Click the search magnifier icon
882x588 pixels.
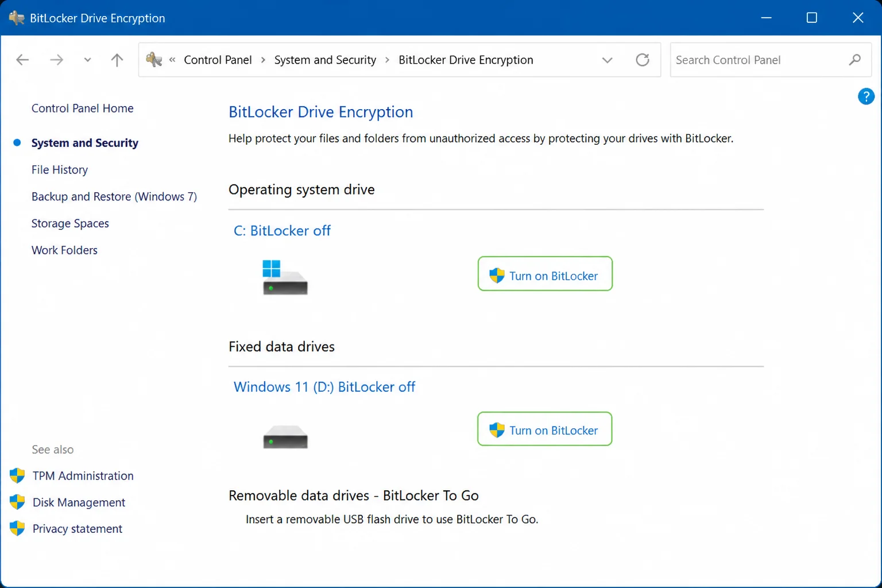[855, 60]
